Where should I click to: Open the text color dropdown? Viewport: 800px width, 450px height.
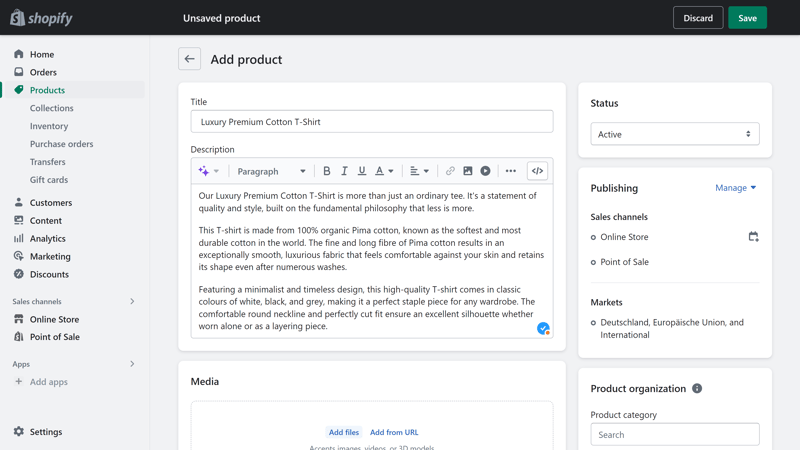385,171
